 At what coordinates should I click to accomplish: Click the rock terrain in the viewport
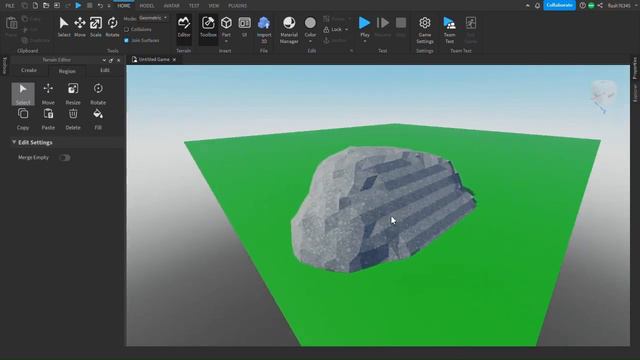click(383, 209)
